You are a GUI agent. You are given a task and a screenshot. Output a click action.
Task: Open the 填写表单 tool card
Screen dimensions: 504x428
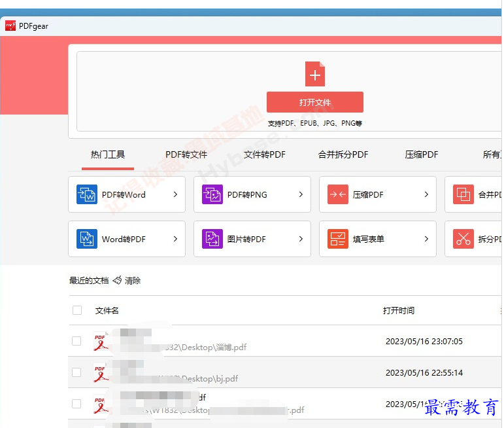click(x=378, y=239)
